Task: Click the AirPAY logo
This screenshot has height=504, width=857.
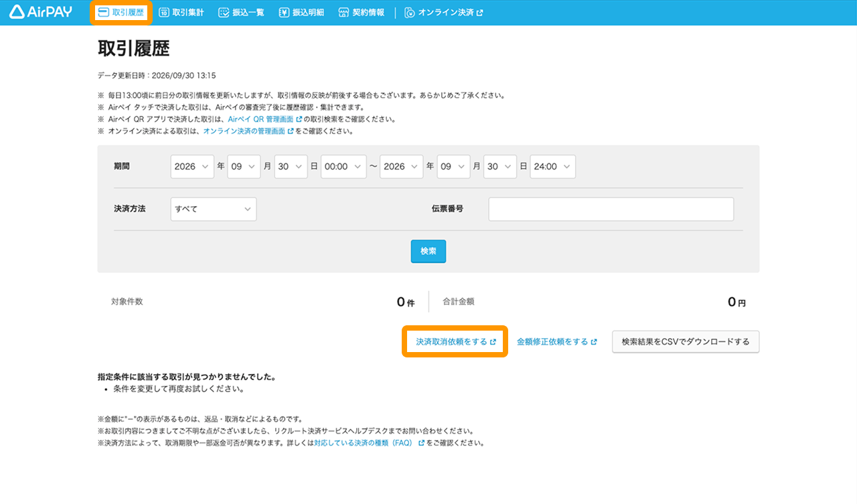Action: [42, 12]
